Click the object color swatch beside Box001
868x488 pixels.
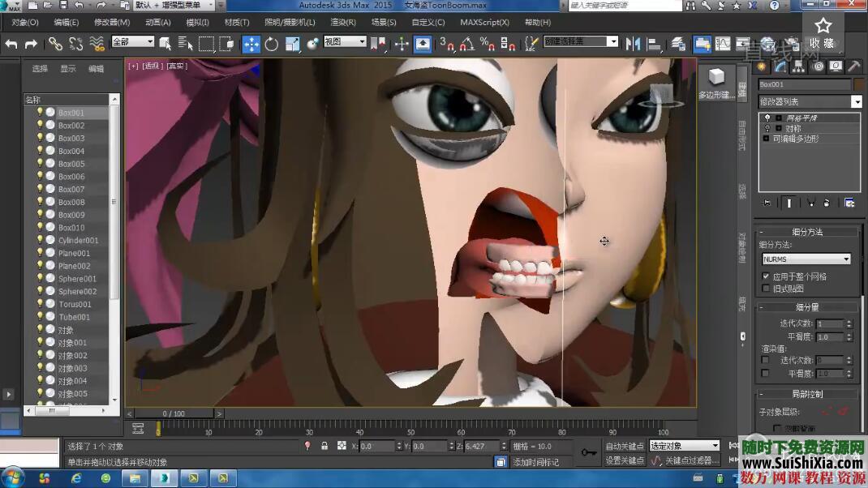point(857,84)
